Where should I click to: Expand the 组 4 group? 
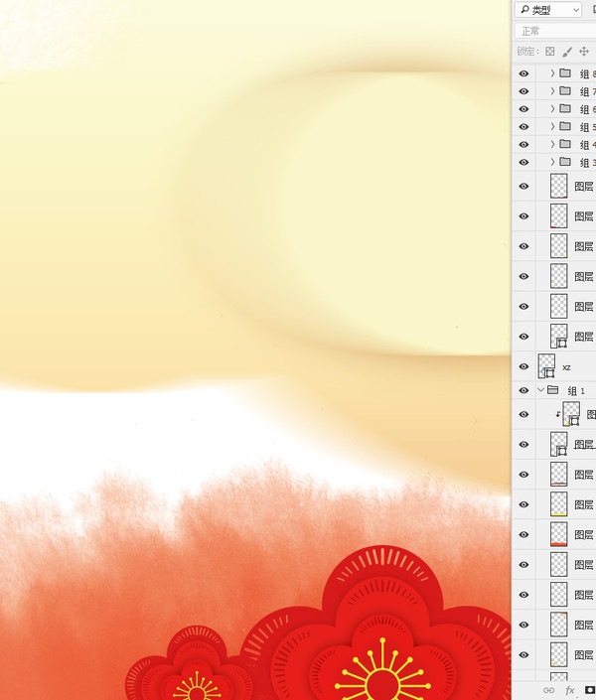pyautogui.click(x=552, y=144)
